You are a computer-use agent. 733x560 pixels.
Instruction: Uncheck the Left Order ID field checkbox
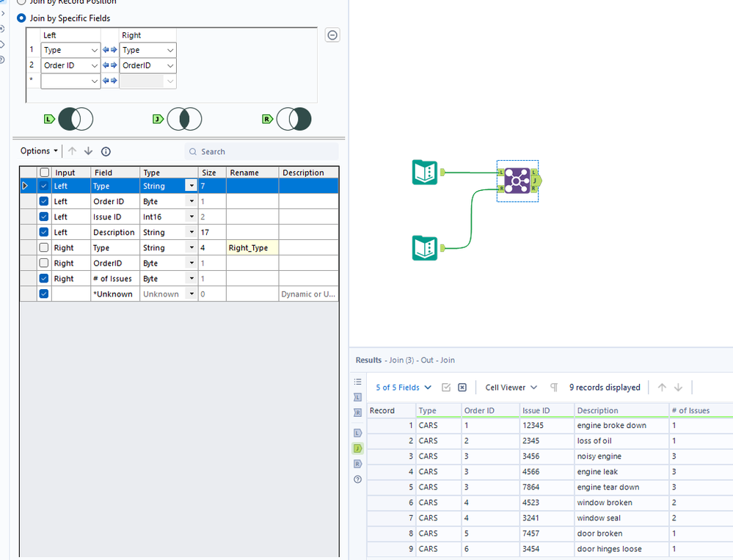coord(44,202)
